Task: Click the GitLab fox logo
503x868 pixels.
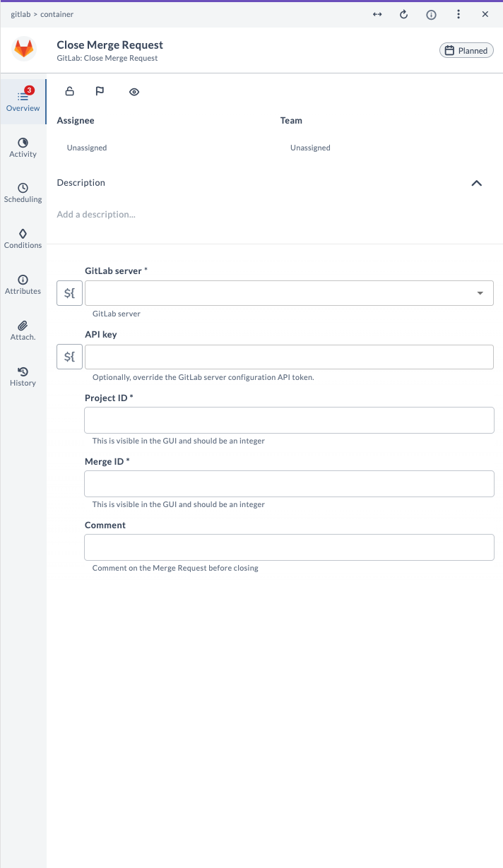Action: pyautogui.click(x=24, y=49)
